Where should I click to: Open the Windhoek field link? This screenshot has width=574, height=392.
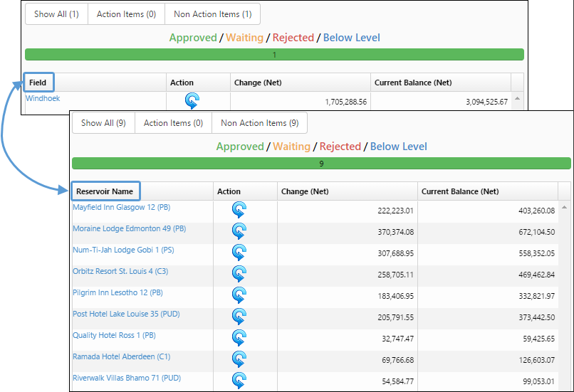pyautogui.click(x=43, y=98)
